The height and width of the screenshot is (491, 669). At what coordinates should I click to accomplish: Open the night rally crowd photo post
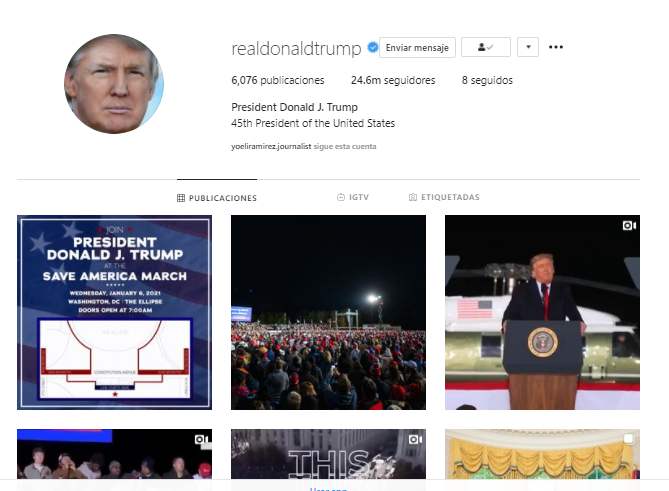click(328, 312)
